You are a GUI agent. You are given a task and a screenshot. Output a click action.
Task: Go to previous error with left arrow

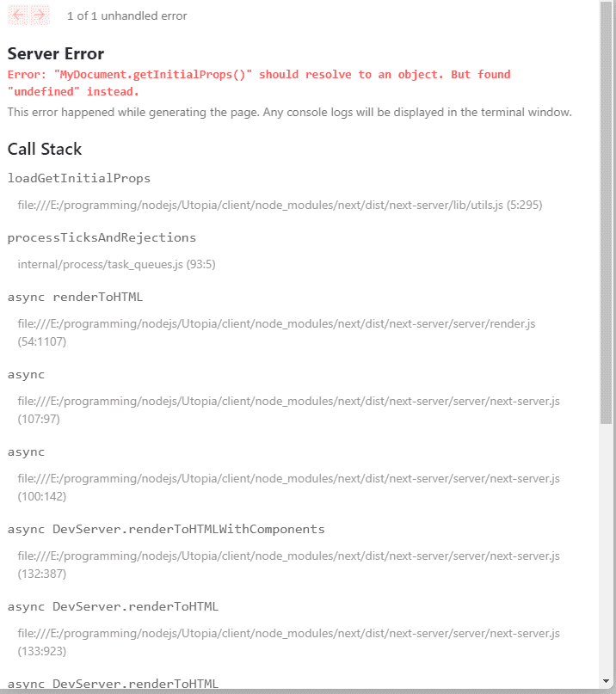point(18,15)
